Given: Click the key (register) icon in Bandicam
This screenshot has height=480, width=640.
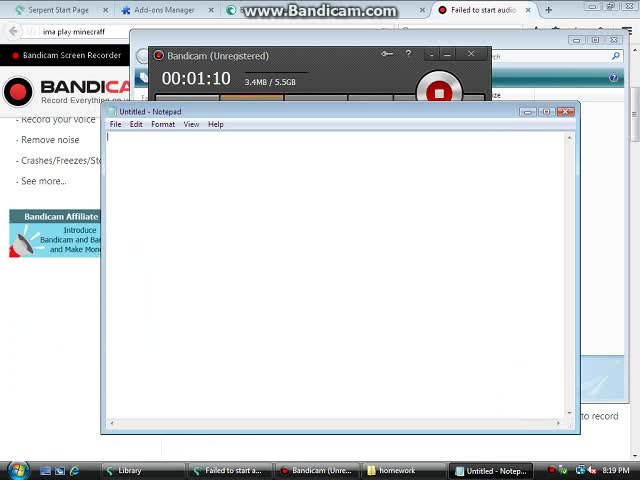Looking at the screenshot, I should point(387,53).
